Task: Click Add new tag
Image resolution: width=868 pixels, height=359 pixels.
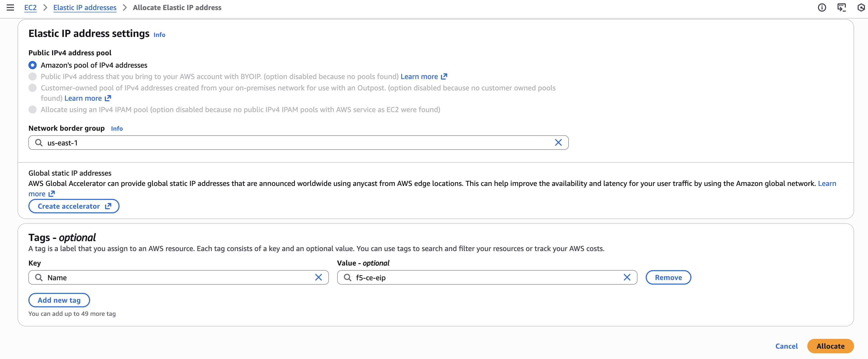Action: tap(59, 300)
